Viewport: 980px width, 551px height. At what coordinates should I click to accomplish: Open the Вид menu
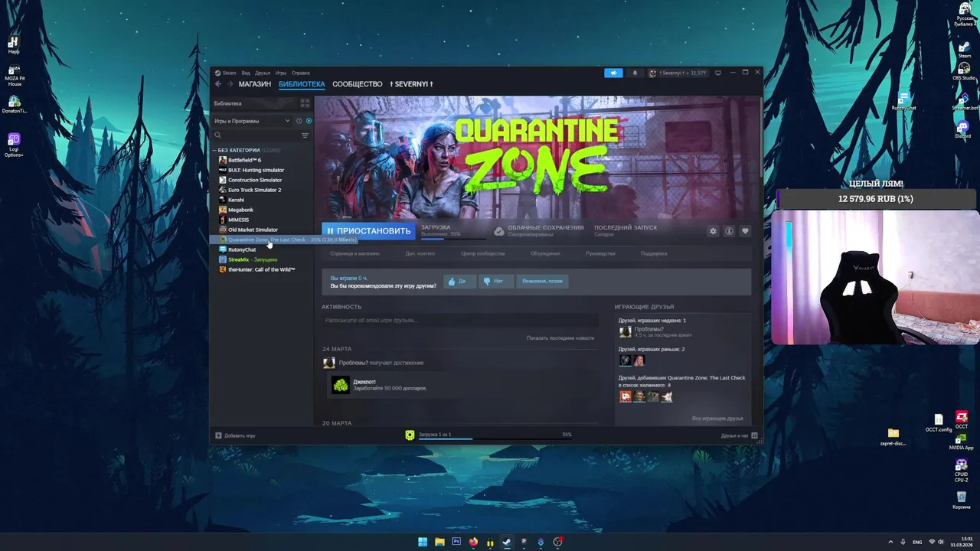pyautogui.click(x=246, y=73)
